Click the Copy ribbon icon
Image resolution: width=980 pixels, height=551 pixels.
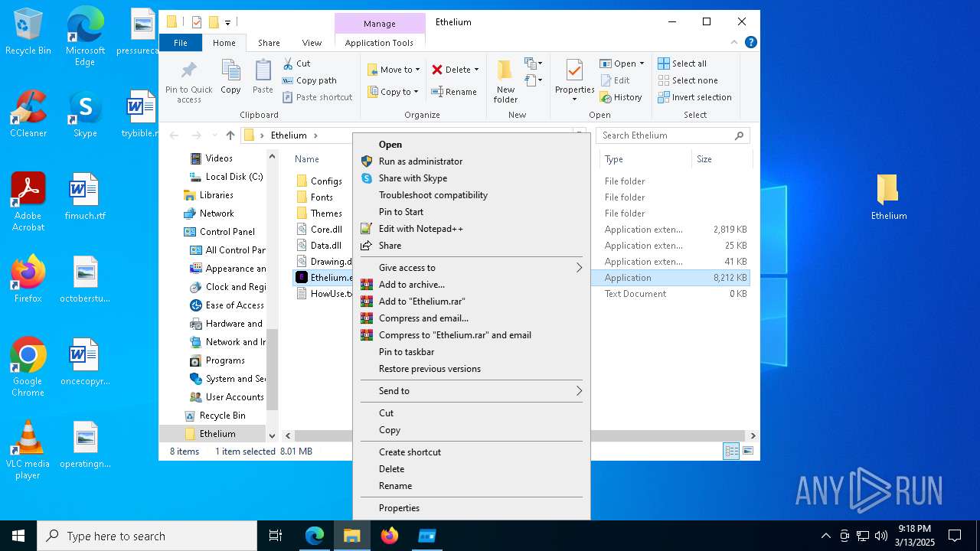(x=230, y=77)
